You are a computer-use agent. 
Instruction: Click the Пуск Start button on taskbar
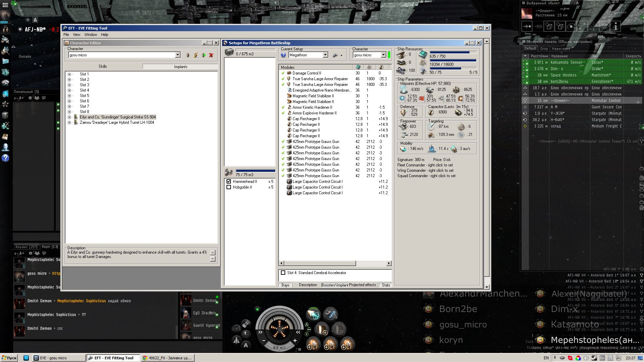pos(9,358)
